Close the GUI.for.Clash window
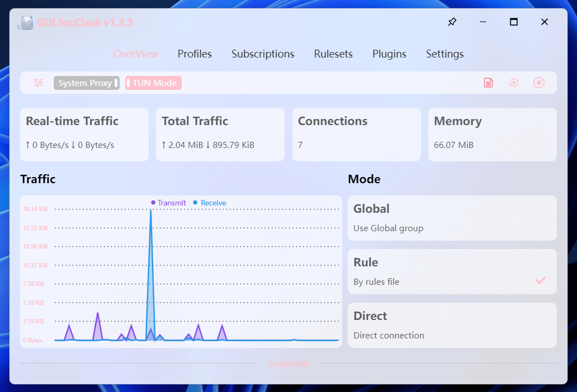Image resolution: width=577 pixels, height=392 pixels. pyautogui.click(x=545, y=22)
